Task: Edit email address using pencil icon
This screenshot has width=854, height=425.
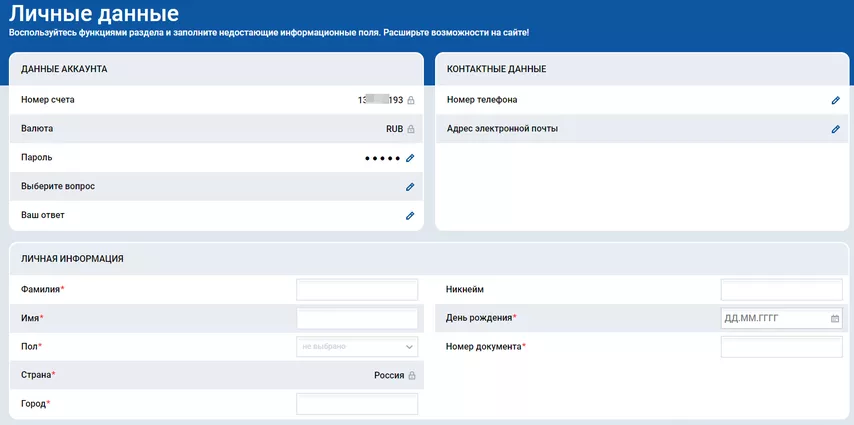Action: coord(836,129)
